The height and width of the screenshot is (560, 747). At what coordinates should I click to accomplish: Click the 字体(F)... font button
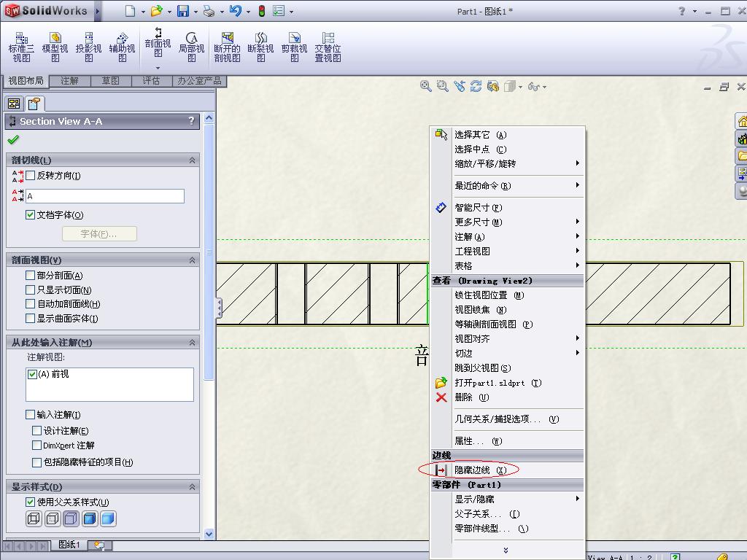(99, 234)
